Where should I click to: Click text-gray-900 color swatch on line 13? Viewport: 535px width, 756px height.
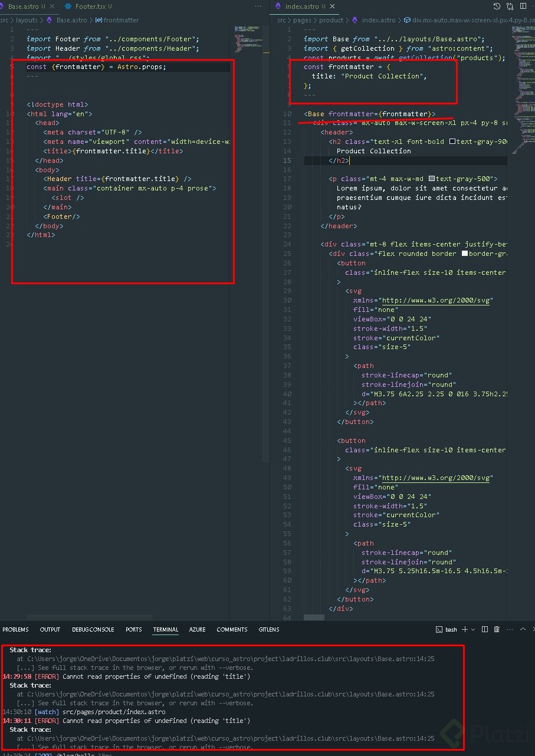click(452, 142)
